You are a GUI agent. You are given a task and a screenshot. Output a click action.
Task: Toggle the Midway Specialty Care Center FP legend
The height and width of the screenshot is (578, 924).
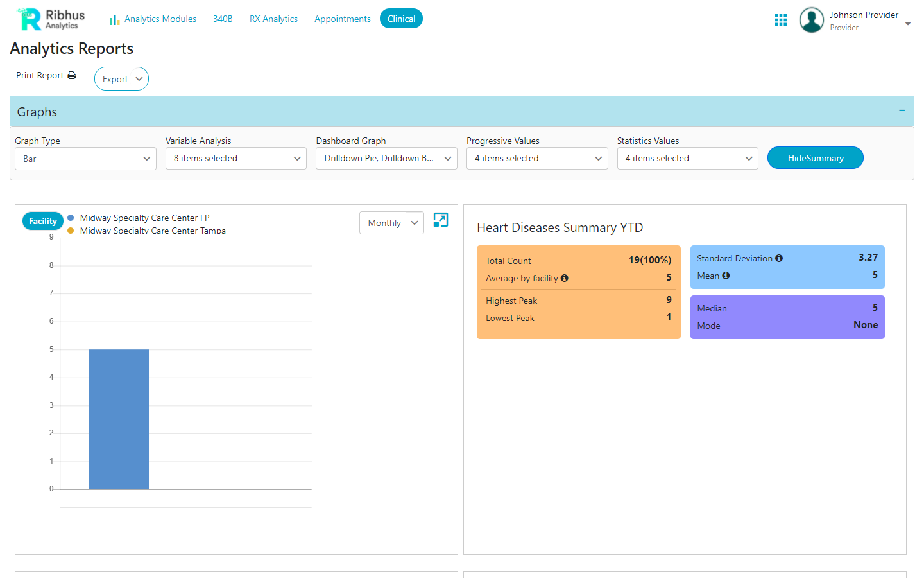144,218
